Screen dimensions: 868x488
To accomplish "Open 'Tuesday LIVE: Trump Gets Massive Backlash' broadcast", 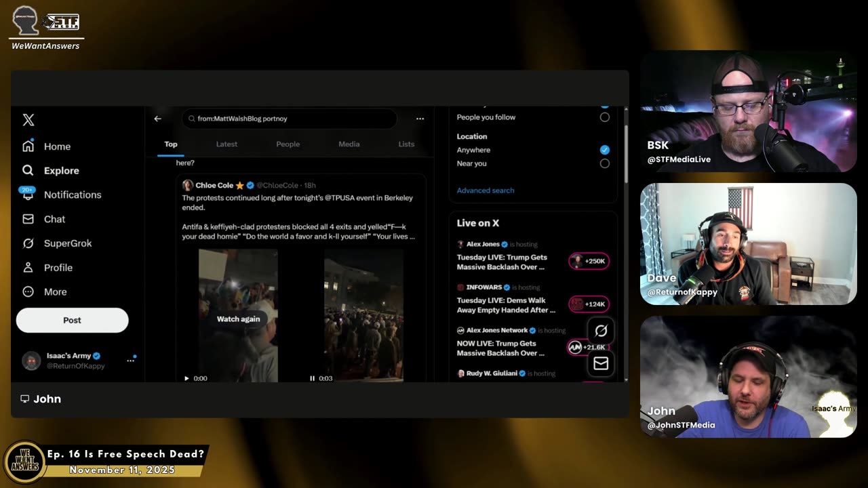I will pyautogui.click(x=502, y=262).
